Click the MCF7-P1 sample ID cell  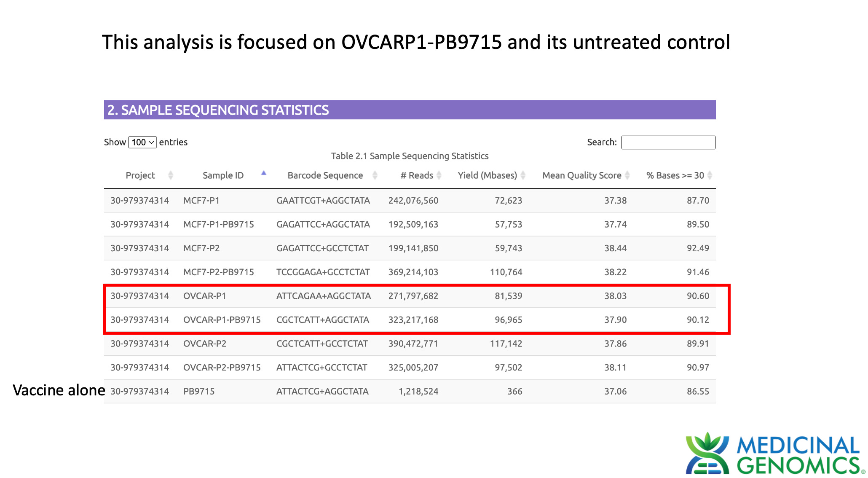pos(201,201)
